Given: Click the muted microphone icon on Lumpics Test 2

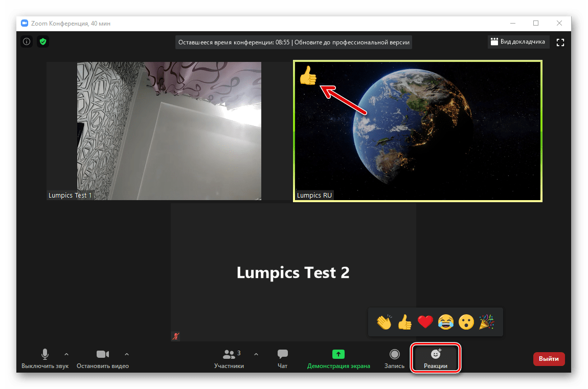Looking at the screenshot, I should point(175,336).
